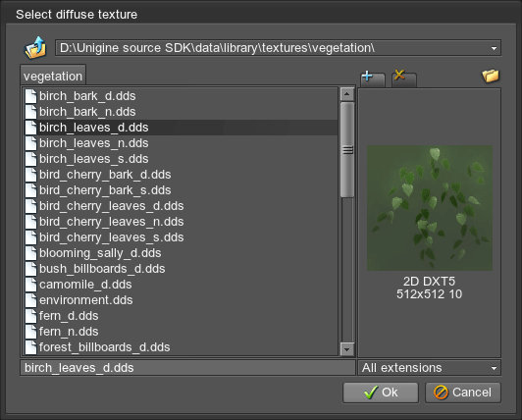Dismiss dialog with the Cancel button

pos(463,393)
